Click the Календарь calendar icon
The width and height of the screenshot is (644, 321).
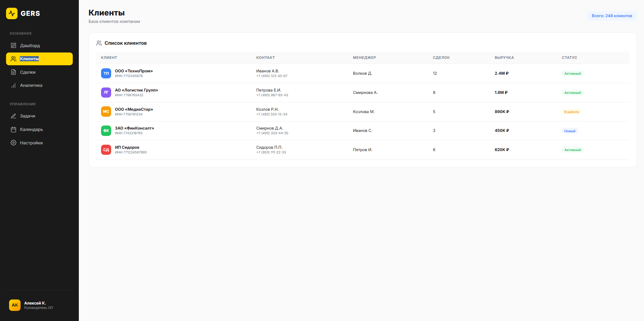pos(13,130)
